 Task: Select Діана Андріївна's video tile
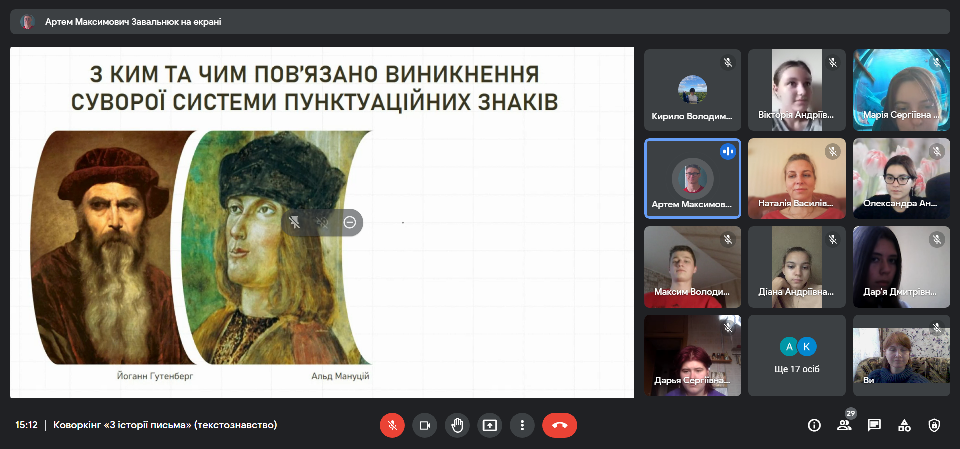[796, 266]
